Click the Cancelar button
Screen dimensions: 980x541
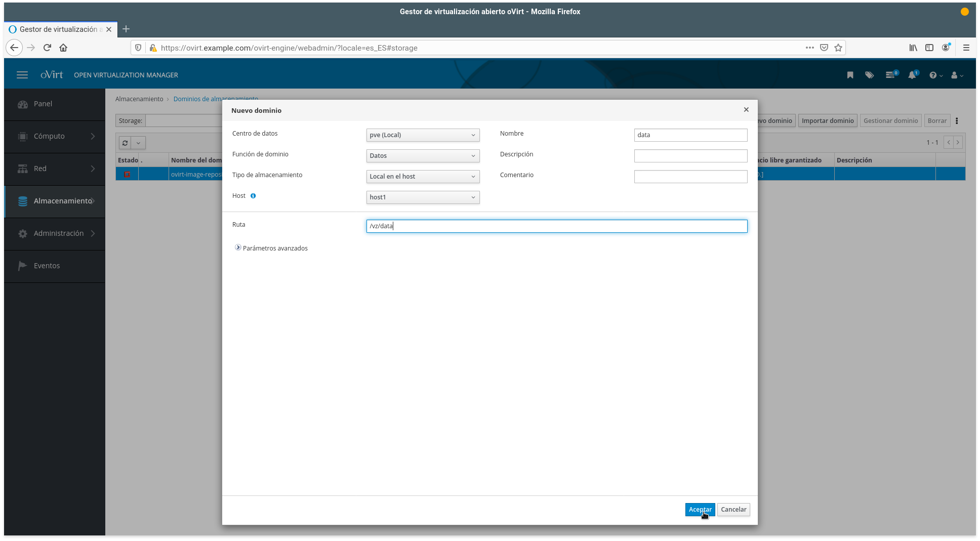click(733, 510)
